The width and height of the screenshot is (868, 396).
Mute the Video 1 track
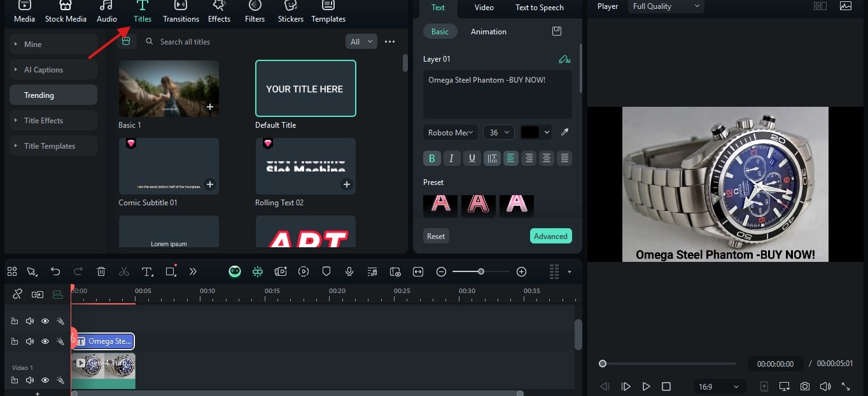click(x=30, y=380)
